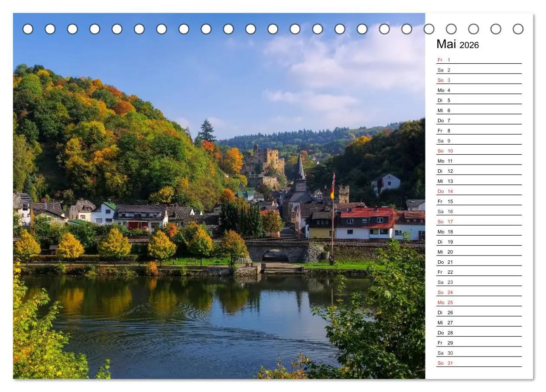Select the date row 'So 24'
546x392 pixels.
[x=479, y=292]
